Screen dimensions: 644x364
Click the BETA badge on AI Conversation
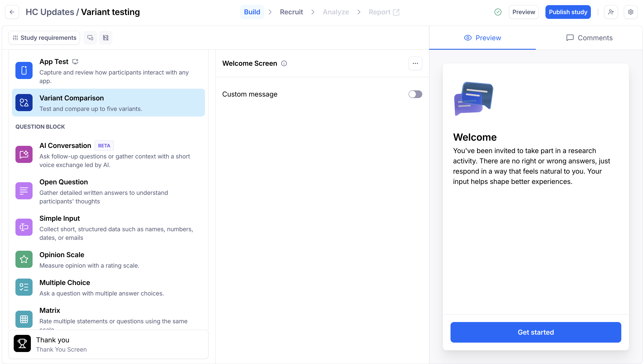tap(104, 146)
